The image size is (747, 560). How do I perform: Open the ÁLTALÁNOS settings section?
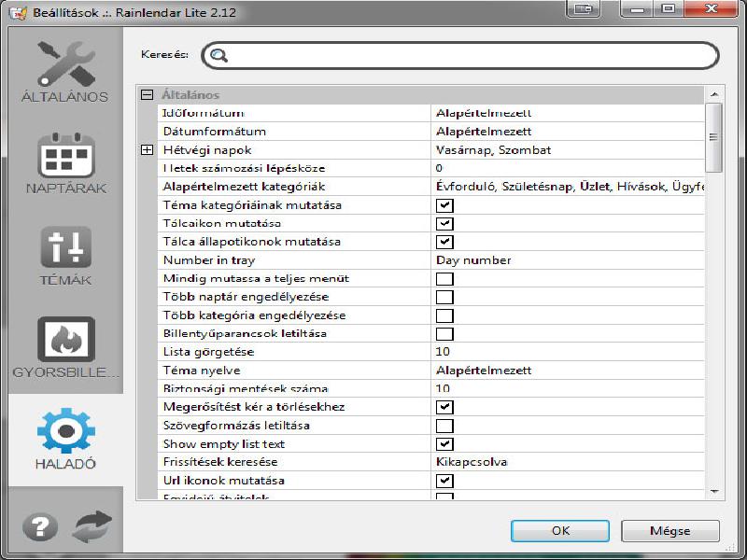65,72
